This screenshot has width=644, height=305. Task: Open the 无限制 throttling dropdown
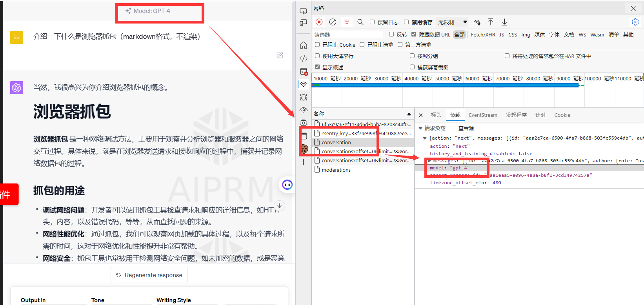click(453, 22)
